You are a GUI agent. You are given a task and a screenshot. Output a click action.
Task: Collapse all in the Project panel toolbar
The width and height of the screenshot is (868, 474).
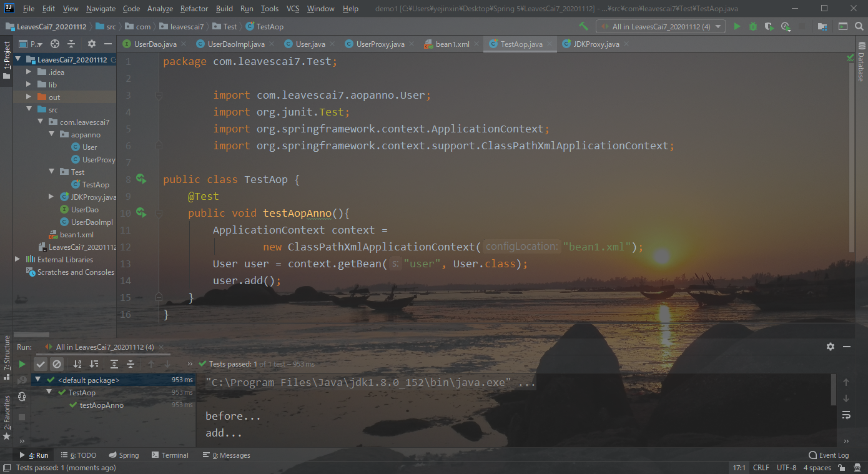pyautogui.click(x=71, y=44)
